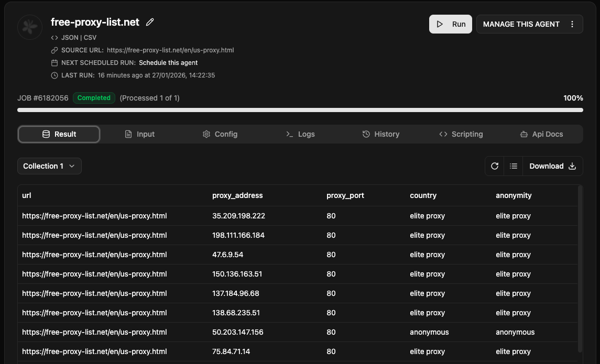
Task: Switch to the Logs tab
Action: point(300,134)
